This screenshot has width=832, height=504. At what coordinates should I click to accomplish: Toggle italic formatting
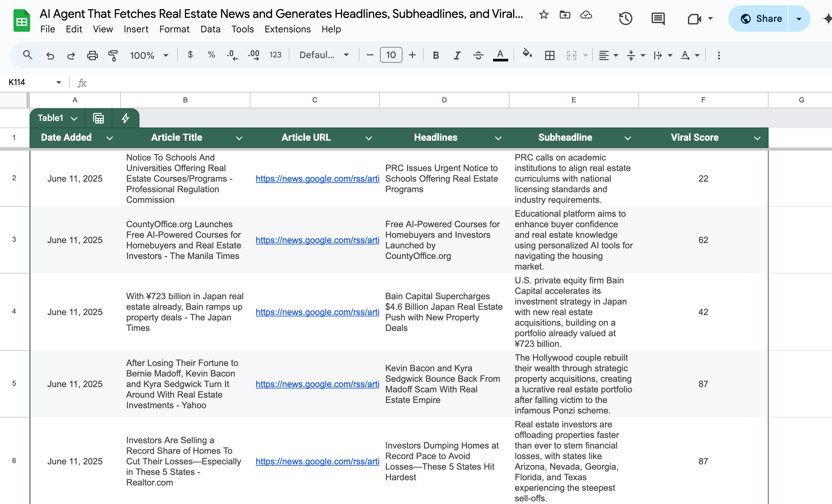pyautogui.click(x=457, y=55)
